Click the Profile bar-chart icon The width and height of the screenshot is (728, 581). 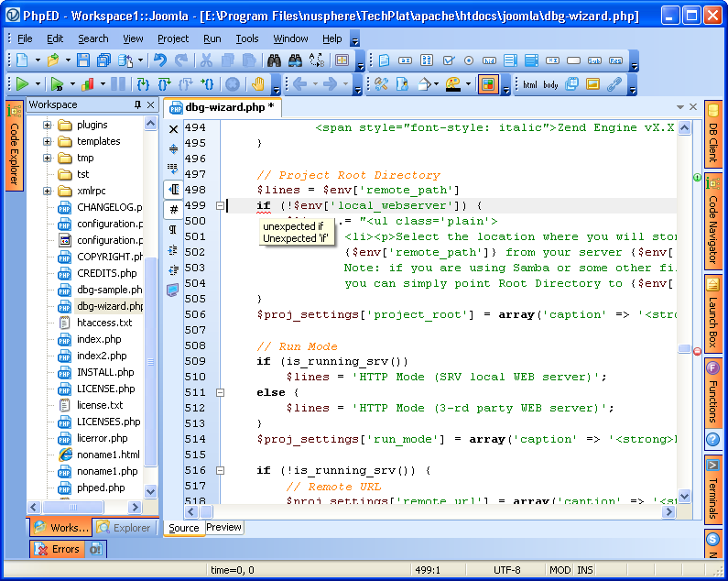pos(87,84)
